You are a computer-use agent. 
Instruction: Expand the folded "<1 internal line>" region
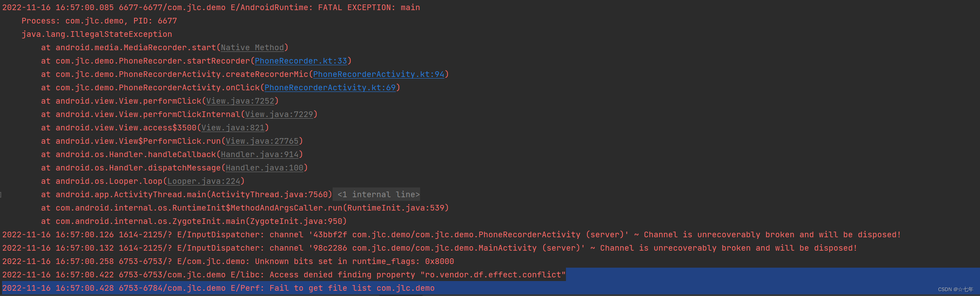coord(378,194)
